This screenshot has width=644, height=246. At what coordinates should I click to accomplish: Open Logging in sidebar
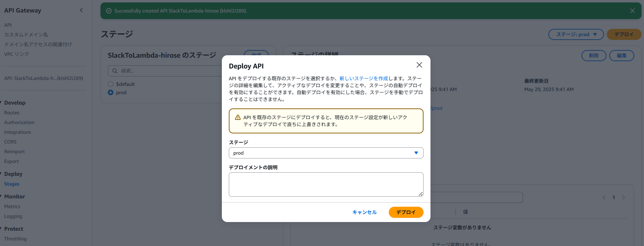[13, 216]
